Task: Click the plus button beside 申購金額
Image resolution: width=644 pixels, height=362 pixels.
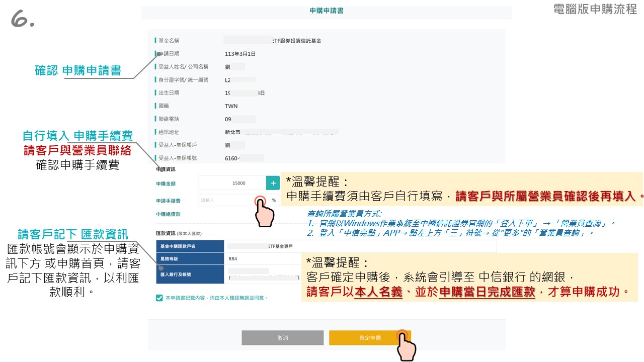Action: (x=273, y=183)
